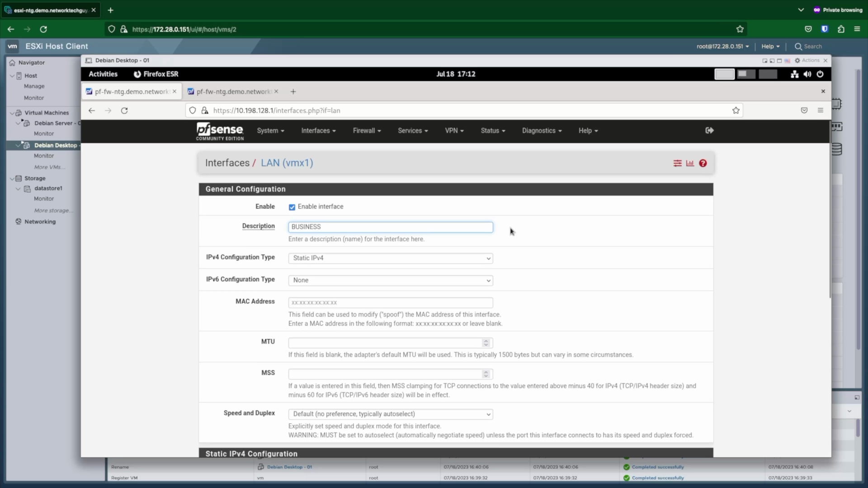Screen dimensions: 868x488
Task: Go back in the outer browser
Action: (x=11, y=29)
